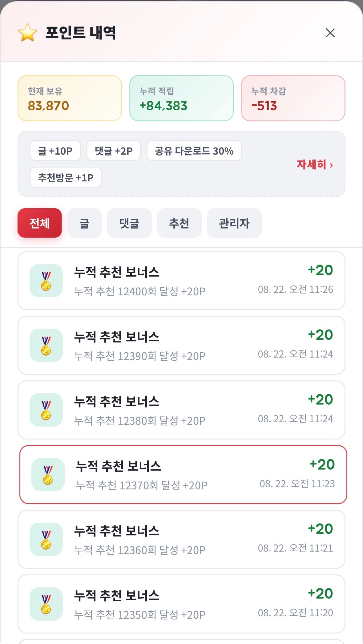This screenshot has height=644, width=363.
Task: Click the 공유 다운로드 30% chip
Action: (194, 151)
